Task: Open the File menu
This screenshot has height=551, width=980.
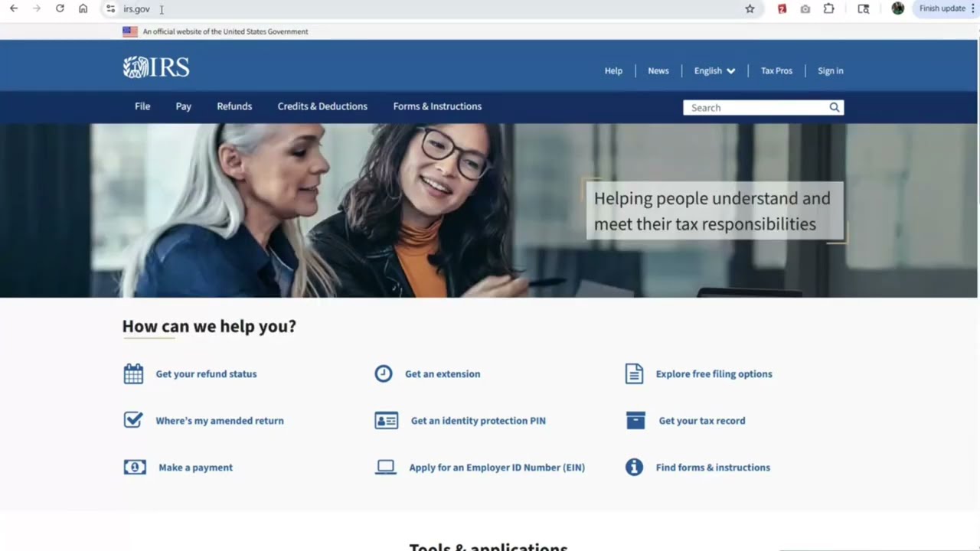Action: click(142, 106)
